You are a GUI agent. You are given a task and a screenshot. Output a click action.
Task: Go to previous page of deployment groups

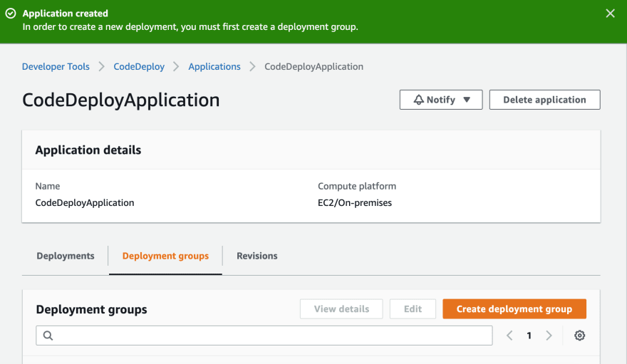coord(509,336)
